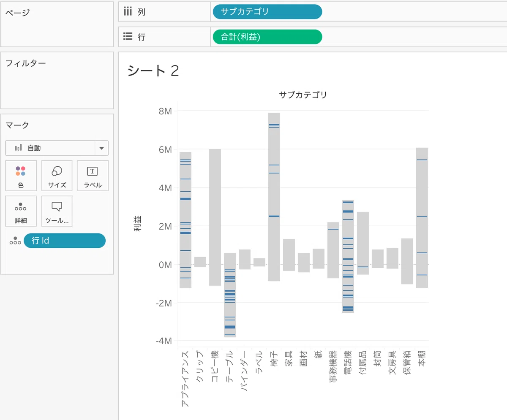Select the 行 Id pill in marks card

pyautogui.click(x=65, y=241)
